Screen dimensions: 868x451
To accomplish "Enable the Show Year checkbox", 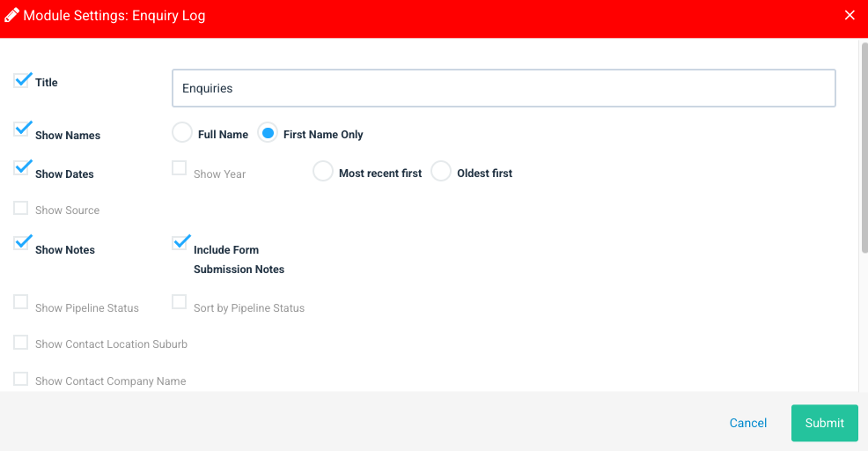I will coord(180,168).
